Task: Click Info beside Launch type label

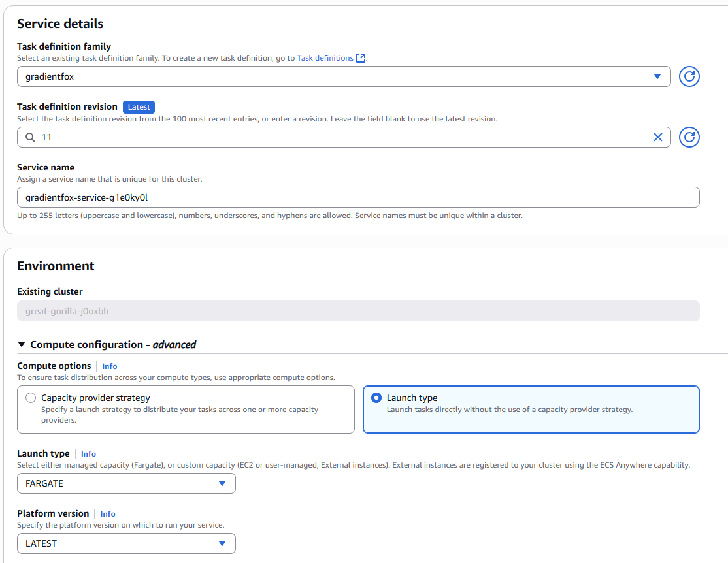Action: [x=88, y=454]
